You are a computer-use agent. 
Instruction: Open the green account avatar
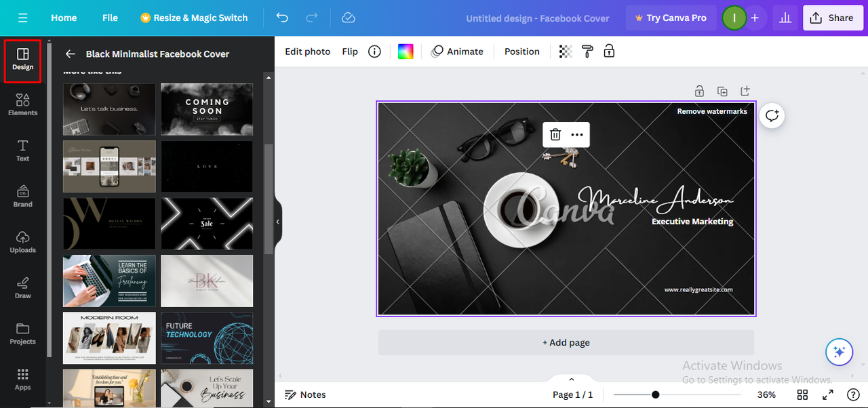click(734, 18)
